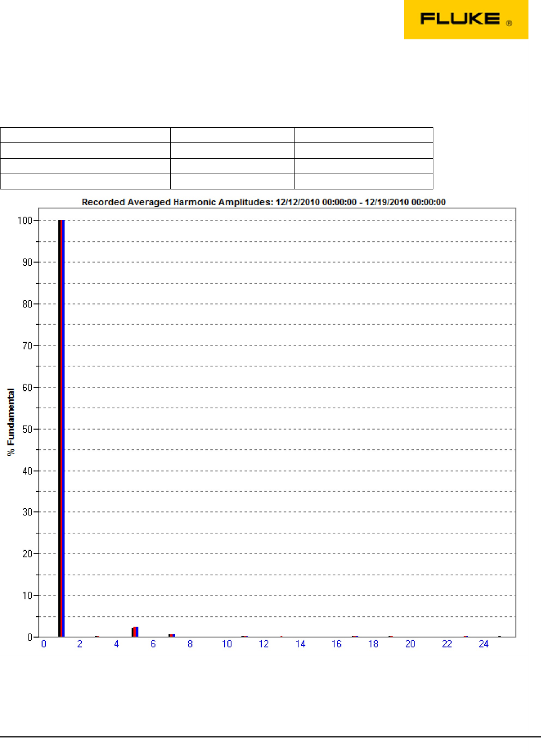Click the 7th harmonic bar group
The image size is (541, 756).
[x=171, y=635]
